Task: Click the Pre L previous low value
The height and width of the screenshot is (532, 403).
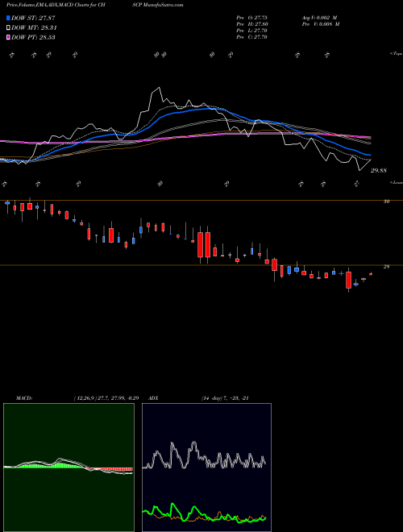Action: coord(252,31)
